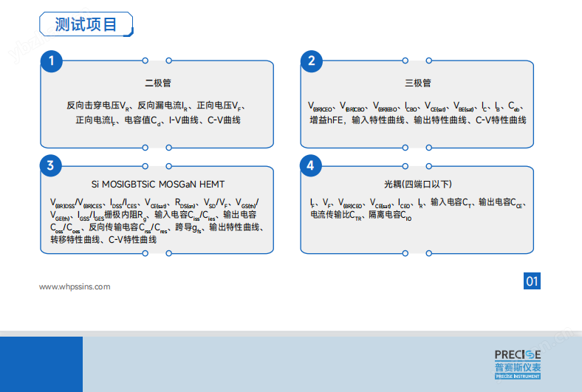Screen dimensions: 582x392
Task: Click the PRECISE logo wordmark
Action: click(x=518, y=354)
